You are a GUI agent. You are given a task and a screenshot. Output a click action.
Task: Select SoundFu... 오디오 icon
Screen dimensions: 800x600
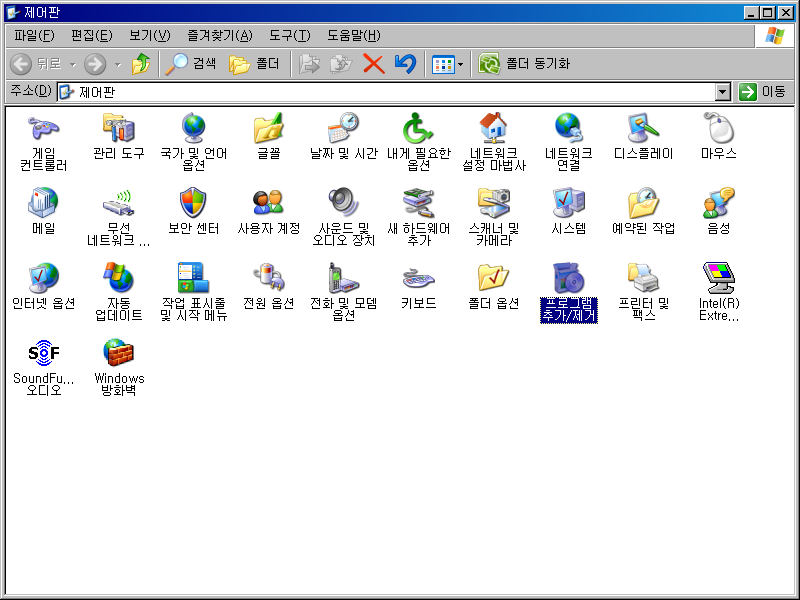coord(43,353)
